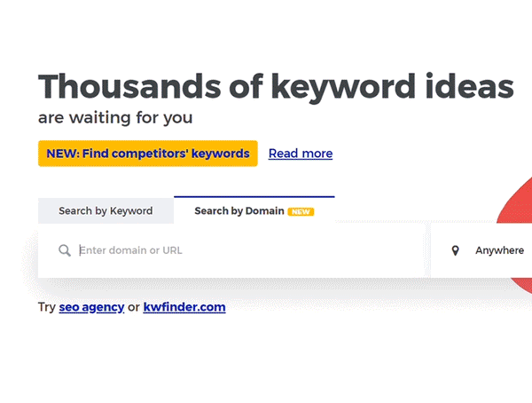
Task: Click the word ideas in the headline
Action: point(470,86)
